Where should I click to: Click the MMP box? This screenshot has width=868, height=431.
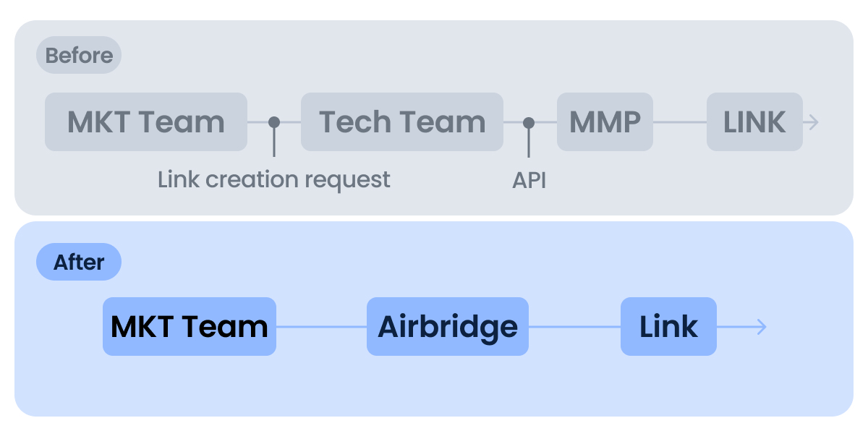point(605,122)
